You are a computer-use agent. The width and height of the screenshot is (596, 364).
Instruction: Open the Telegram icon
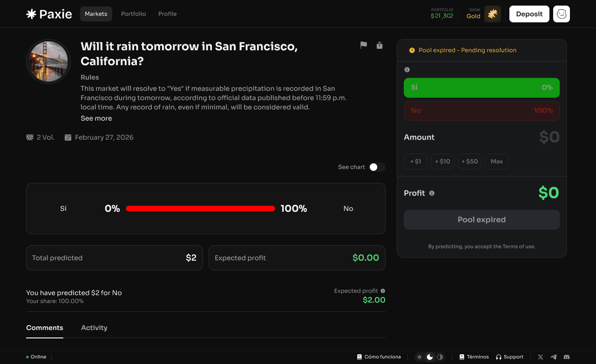554,357
